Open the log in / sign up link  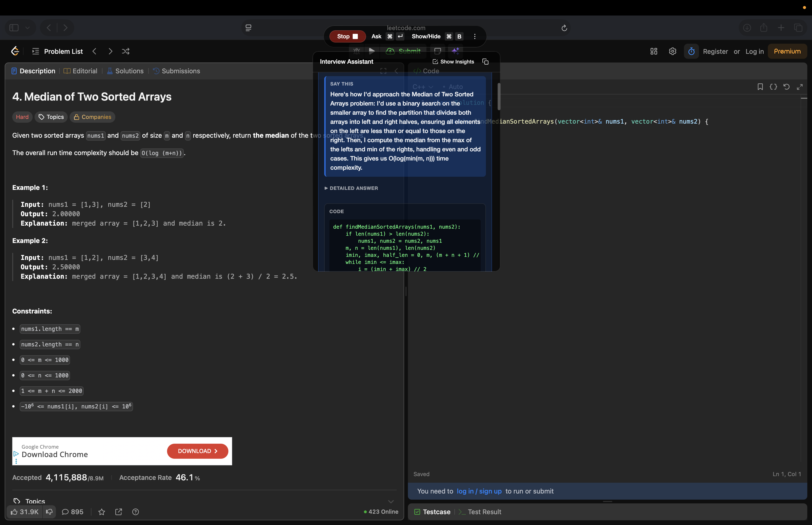tap(479, 491)
